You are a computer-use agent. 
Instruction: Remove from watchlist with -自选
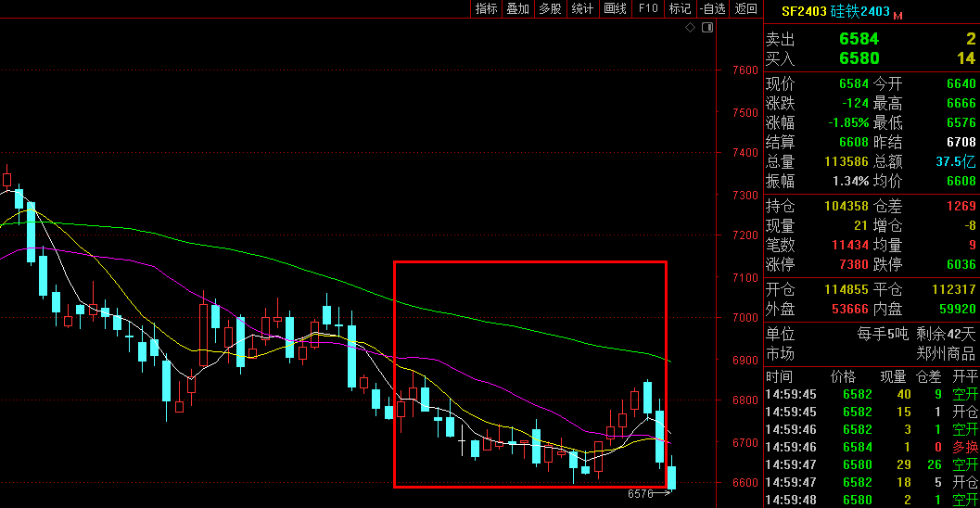point(712,8)
